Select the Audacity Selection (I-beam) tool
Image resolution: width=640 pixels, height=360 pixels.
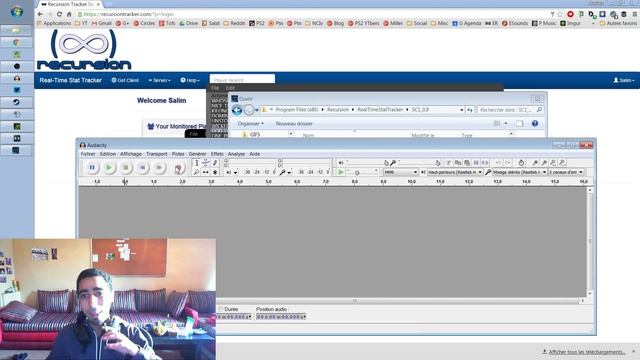click(x=197, y=163)
